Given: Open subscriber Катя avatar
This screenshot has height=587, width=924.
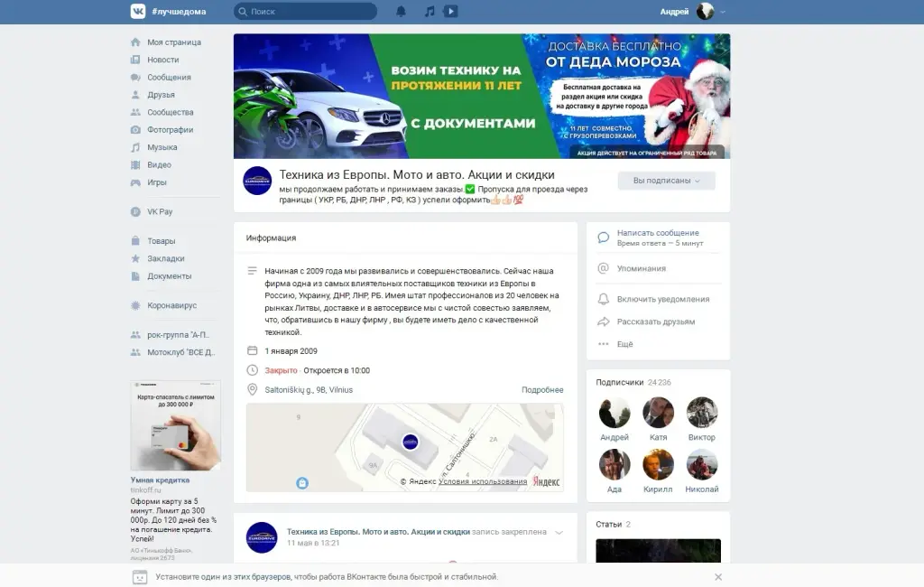Looking at the screenshot, I should (x=658, y=412).
